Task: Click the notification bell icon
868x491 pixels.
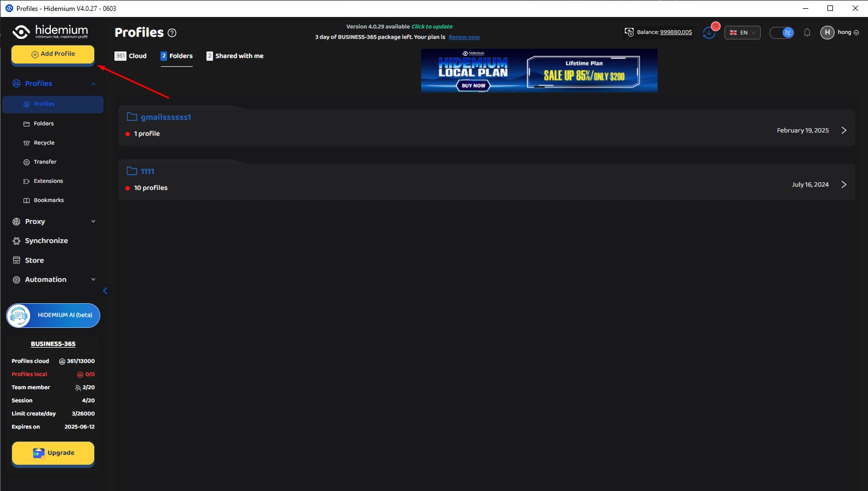Action: point(807,33)
